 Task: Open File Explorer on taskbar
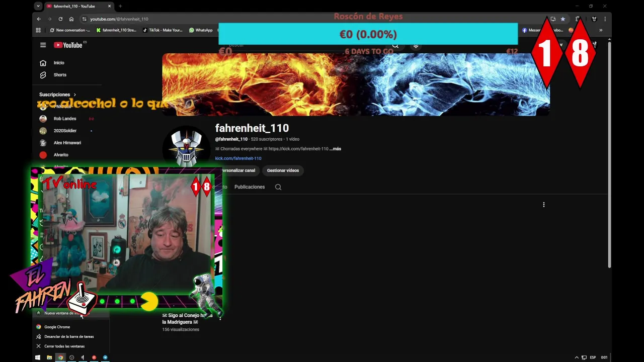(49, 357)
